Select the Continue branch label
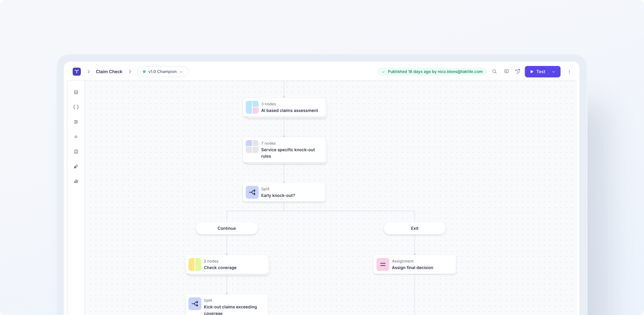 226,228
